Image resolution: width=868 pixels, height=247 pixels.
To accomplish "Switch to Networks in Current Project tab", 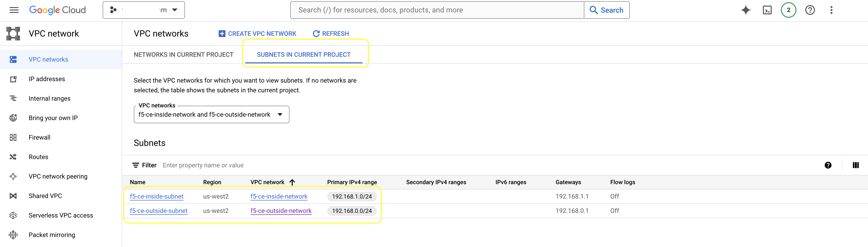I will pos(183,55).
